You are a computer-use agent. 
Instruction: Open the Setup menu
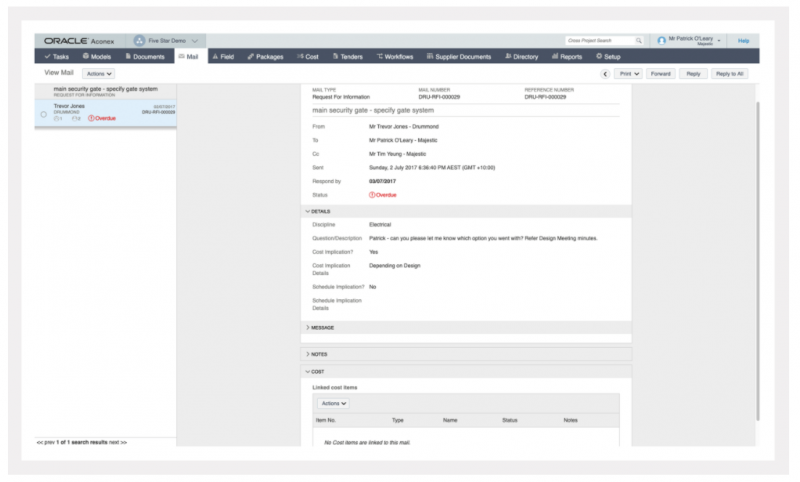[608, 57]
